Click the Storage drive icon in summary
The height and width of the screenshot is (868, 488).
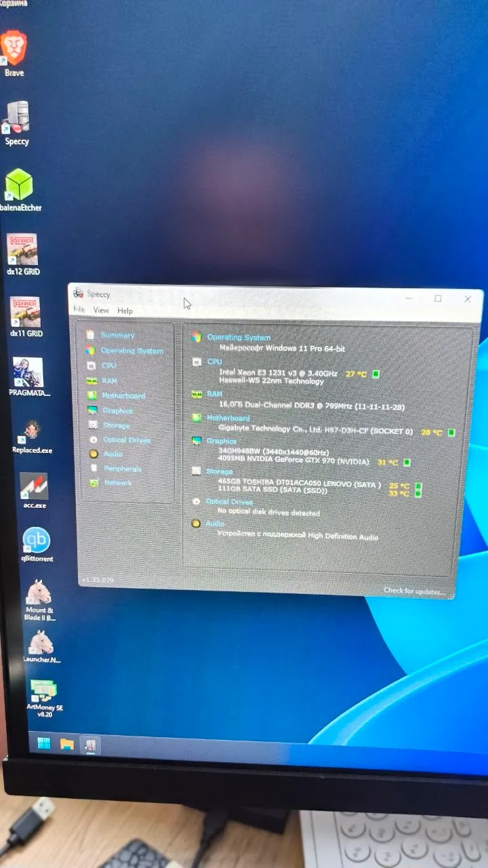pyautogui.click(x=196, y=471)
